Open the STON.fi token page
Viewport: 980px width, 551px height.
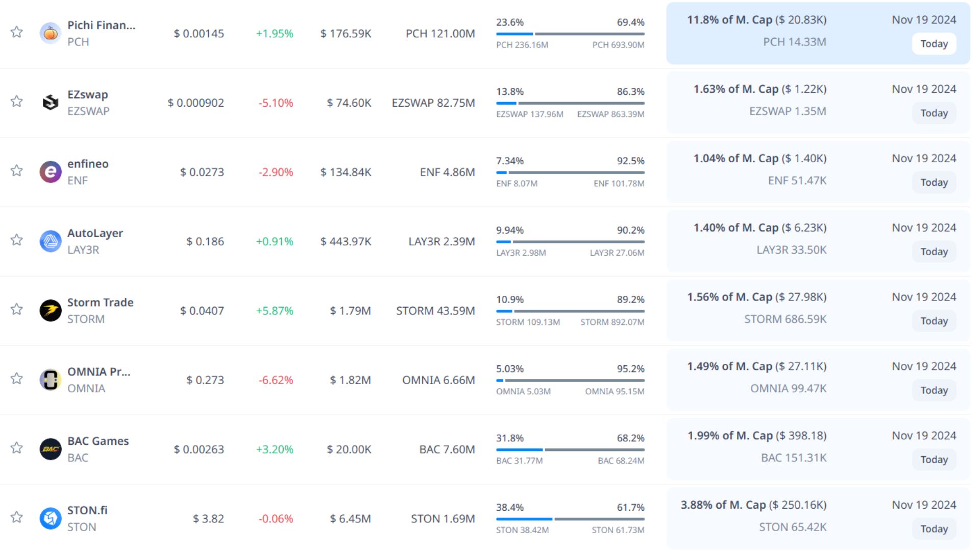[87, 511]
